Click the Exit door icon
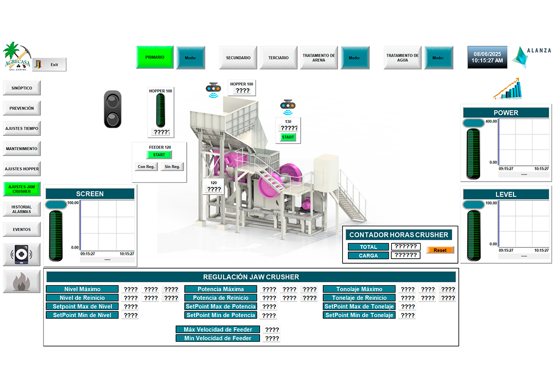The image size is (554, 392). 38,65
